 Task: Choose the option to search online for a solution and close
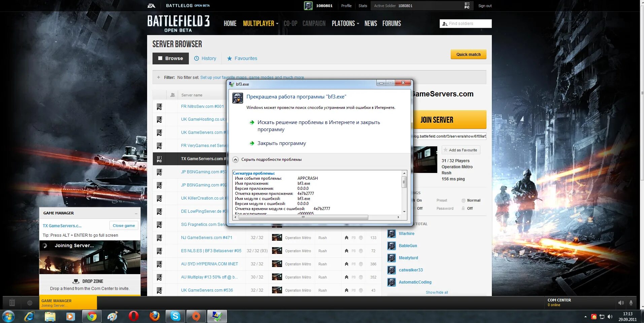[x=318, y=126]
